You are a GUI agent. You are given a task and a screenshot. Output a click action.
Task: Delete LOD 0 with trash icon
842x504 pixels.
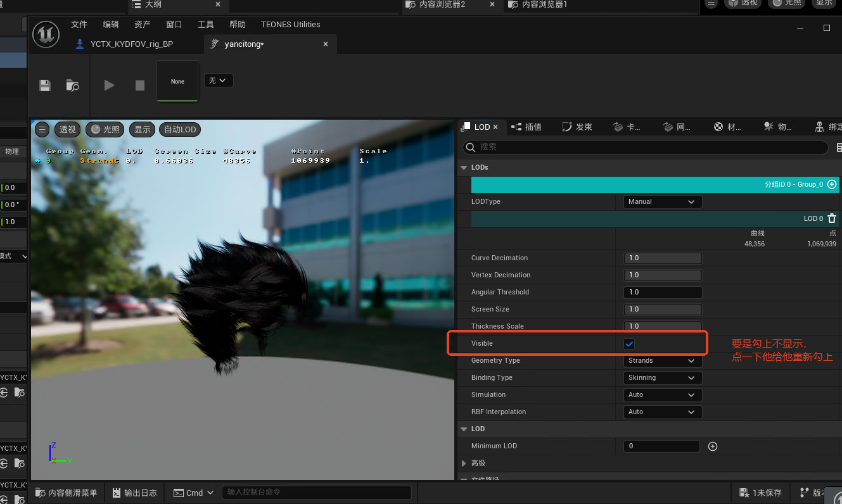[832, 218]
